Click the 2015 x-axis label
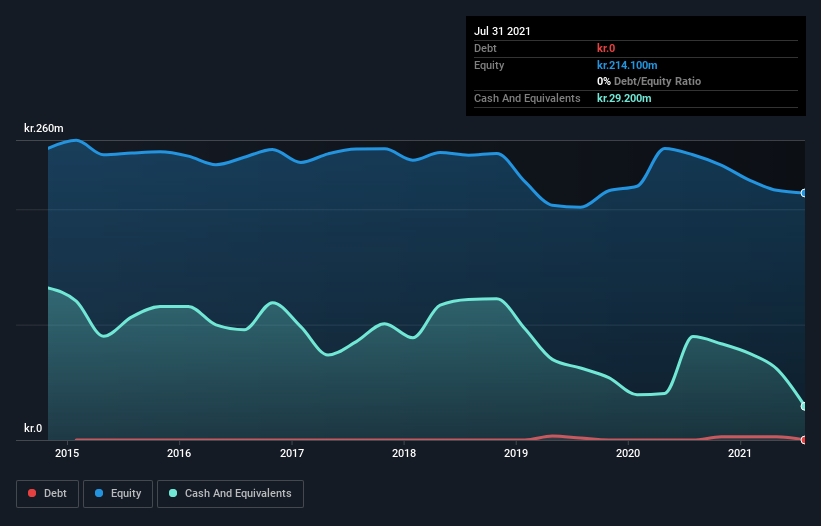This screenshot has height=526, width=821. pyautogui.click(x=67, y=453)
